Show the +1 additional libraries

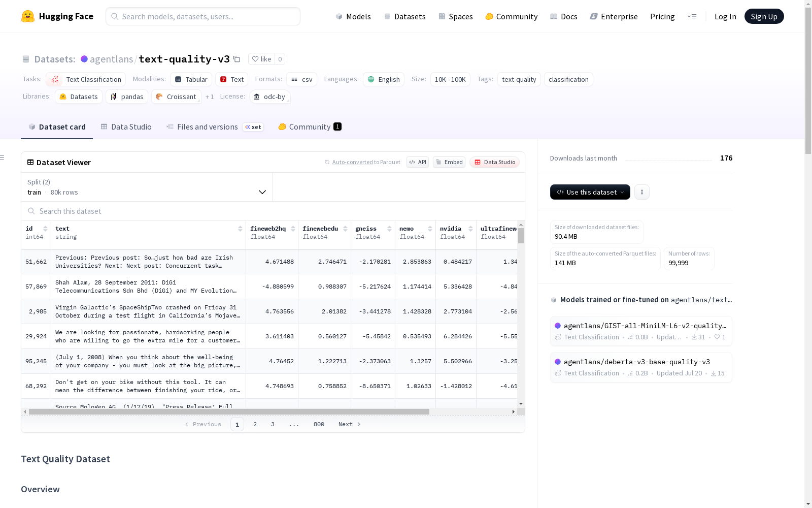pyautogui.click(x=210, y=97)
